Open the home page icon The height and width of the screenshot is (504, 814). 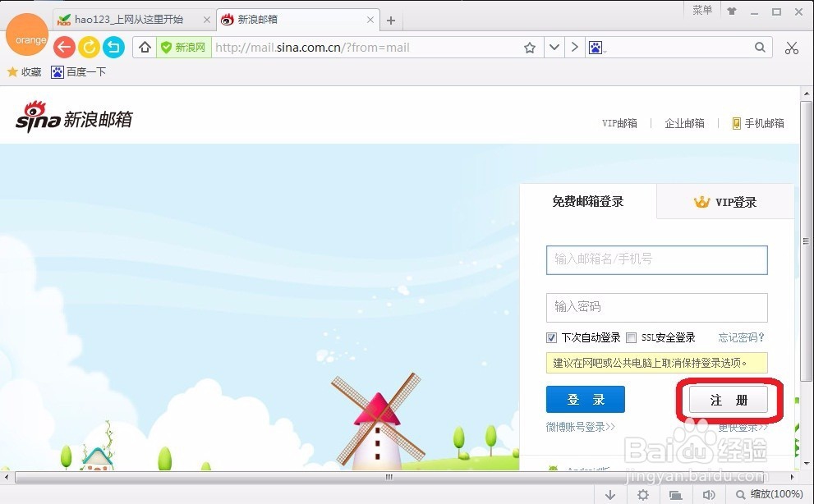pyautogui.click(x=144, y=47)
